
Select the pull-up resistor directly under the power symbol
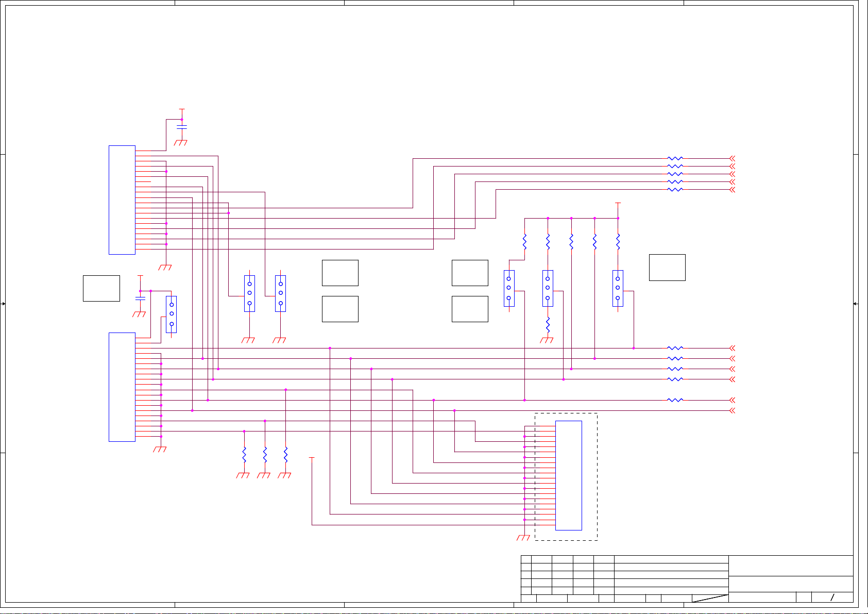click(618, 242)
